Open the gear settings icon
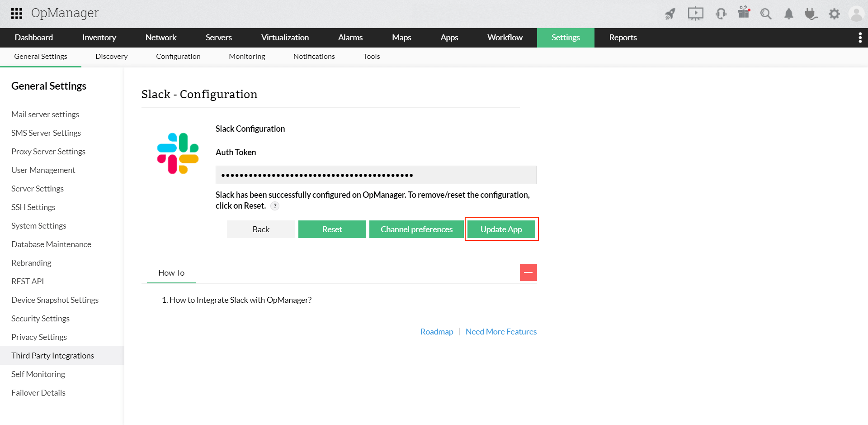This screenshot has height=425, width=868. (x=834, y=14)
